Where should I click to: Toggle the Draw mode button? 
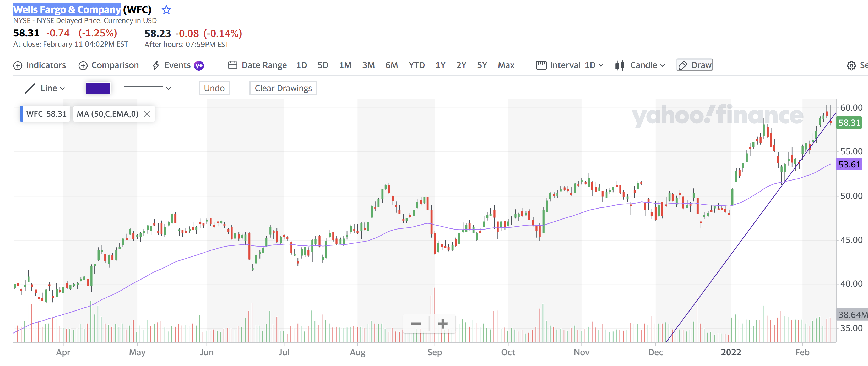695,65
